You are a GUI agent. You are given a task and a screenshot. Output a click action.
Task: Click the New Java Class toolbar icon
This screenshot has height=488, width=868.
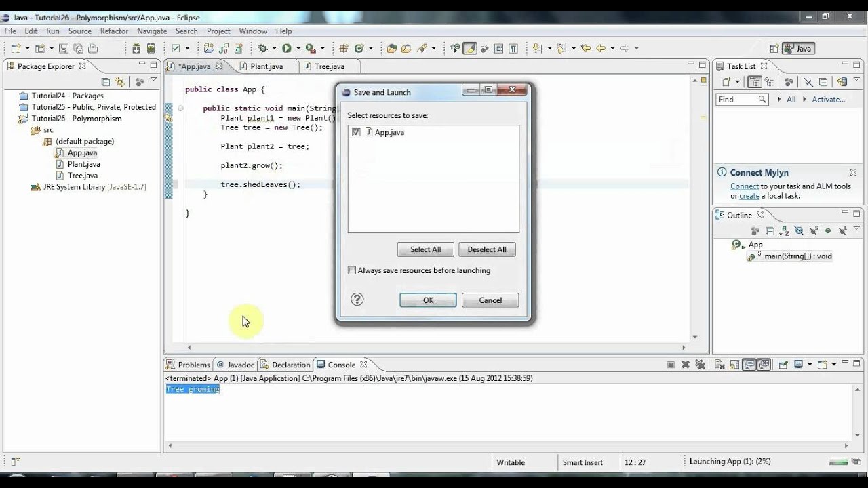[x=359, y=48]
